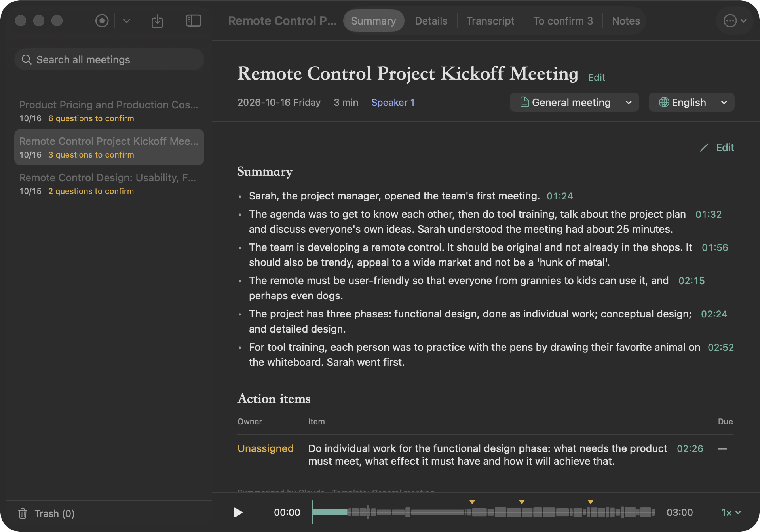Open the more options ellipsis menu
The height and width of the screenshot is (532, 760).
(734, 21)
